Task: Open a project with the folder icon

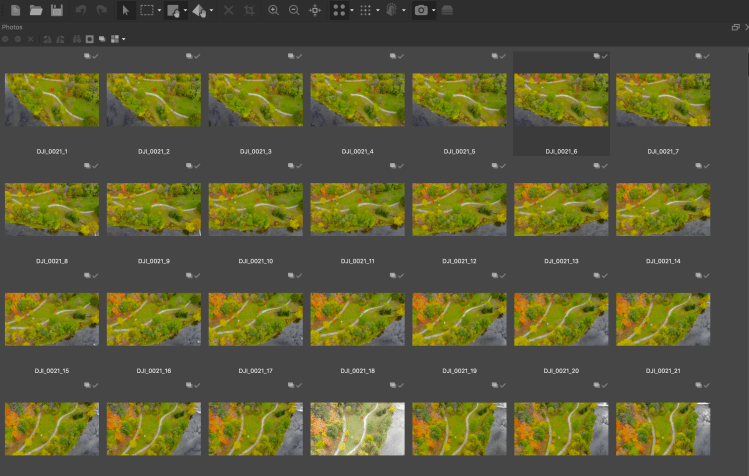Action: coord(36,10)
